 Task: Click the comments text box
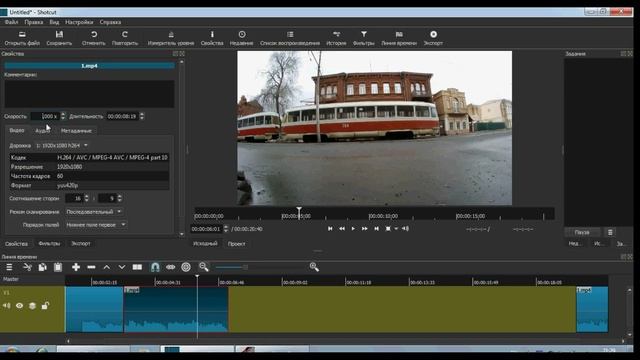pyautogui.click(x=89, y=93)
